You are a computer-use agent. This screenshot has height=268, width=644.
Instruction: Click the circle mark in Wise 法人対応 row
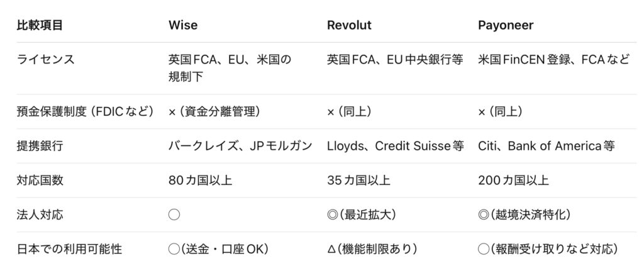click(174, 215)
